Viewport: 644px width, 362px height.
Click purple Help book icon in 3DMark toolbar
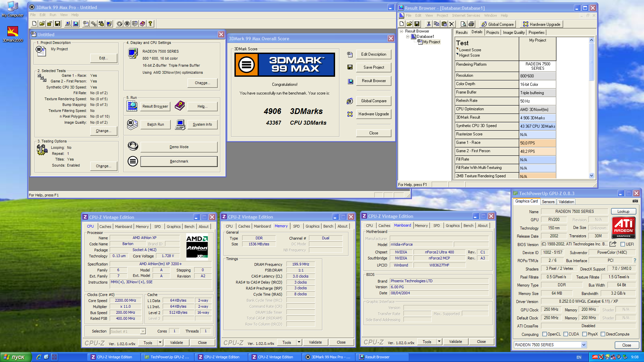(x=143, y=23)
